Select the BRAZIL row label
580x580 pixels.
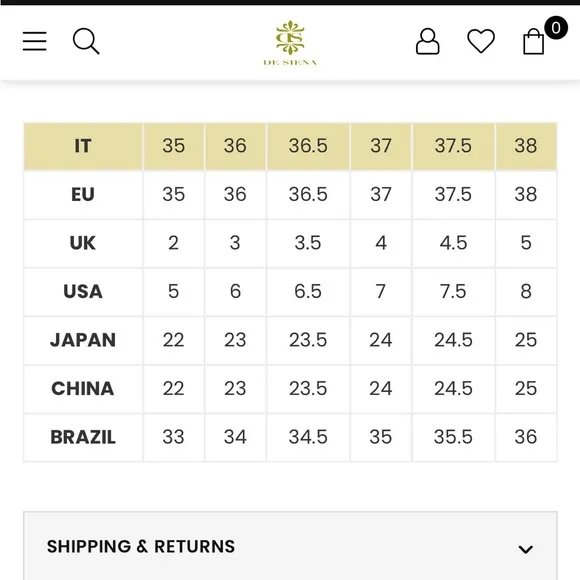point(83,437)
